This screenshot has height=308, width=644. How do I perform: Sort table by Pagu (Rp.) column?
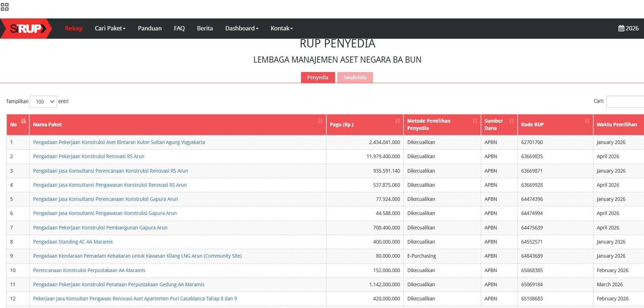click(x=365, y=125)
